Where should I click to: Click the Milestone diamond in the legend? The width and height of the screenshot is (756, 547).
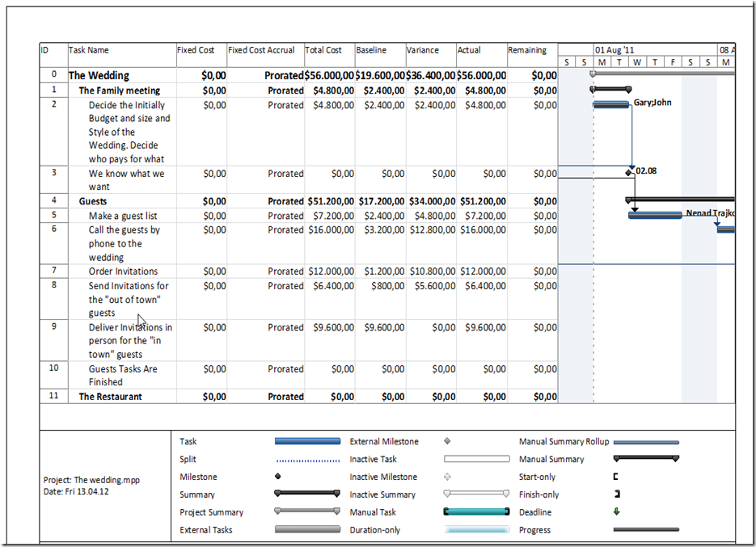(278, 477)
